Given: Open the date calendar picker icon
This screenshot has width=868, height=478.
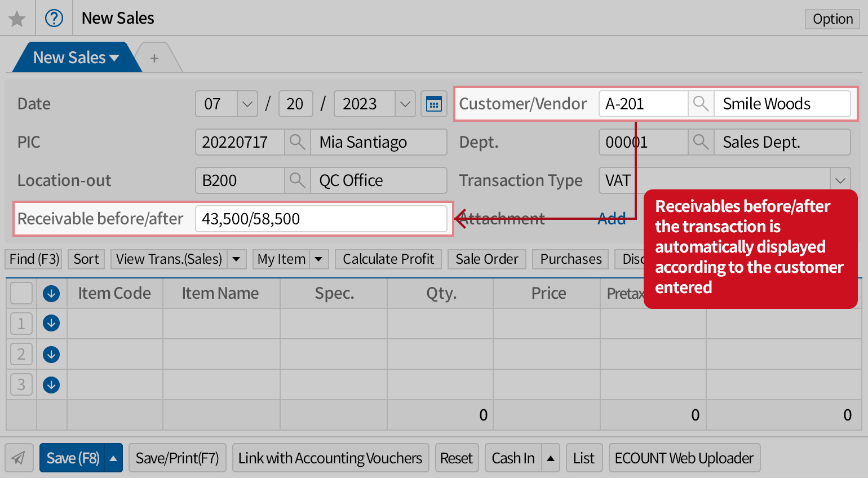Looking at the screenshot, I should tap(433, 104).
